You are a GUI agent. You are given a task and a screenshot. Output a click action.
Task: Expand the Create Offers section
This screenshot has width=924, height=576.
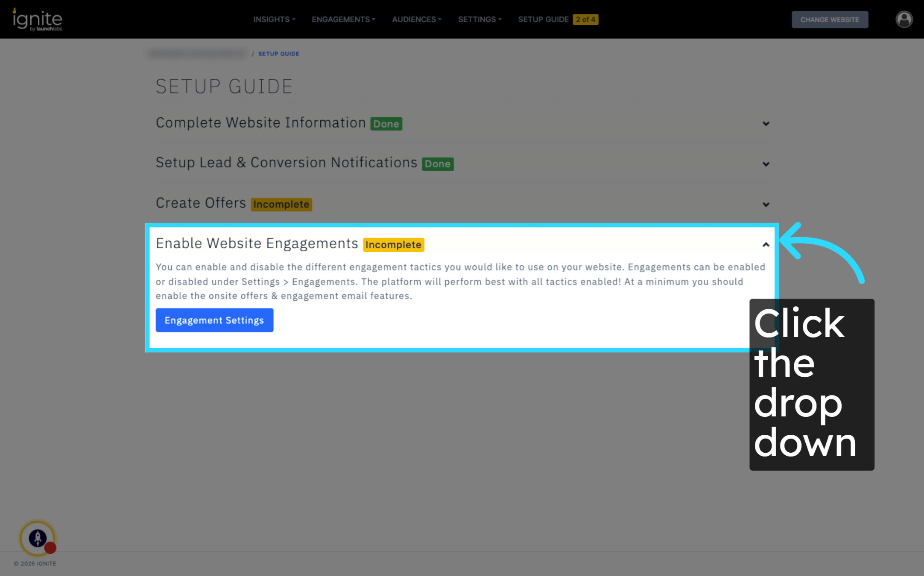[766, 204]
